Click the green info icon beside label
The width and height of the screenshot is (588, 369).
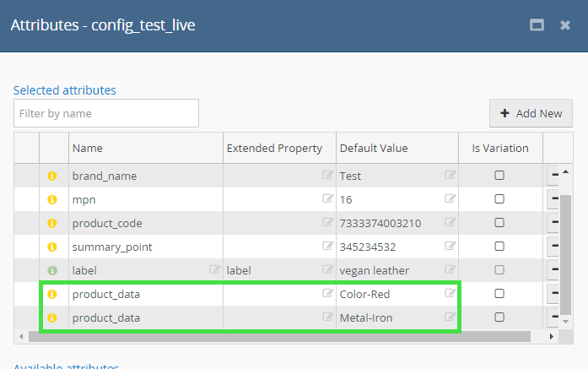click(x=51, y=270)
